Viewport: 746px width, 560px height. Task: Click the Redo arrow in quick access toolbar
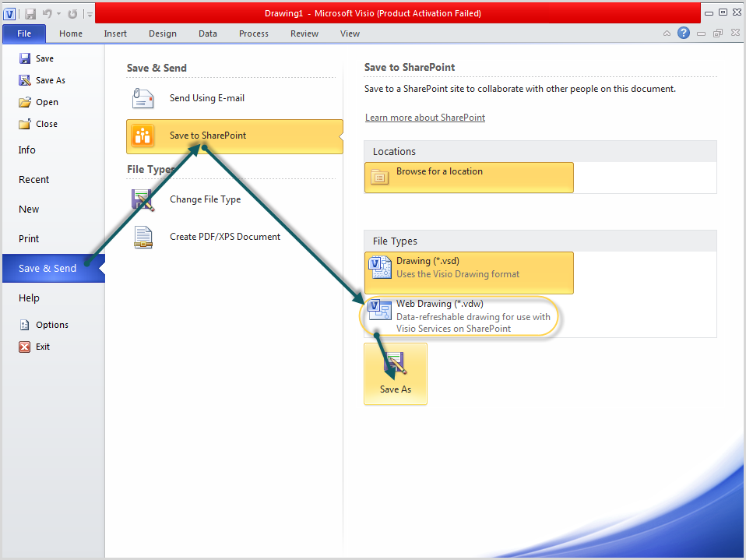pos(72,14)
